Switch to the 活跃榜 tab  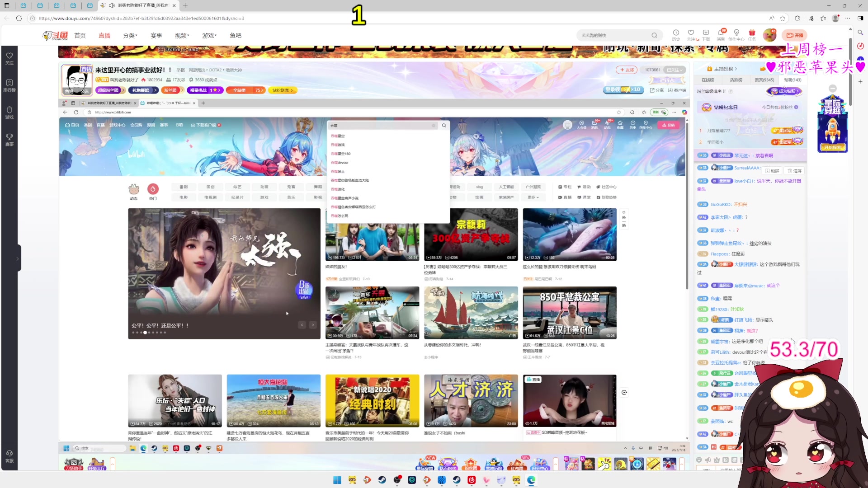[x=736, y=80]
